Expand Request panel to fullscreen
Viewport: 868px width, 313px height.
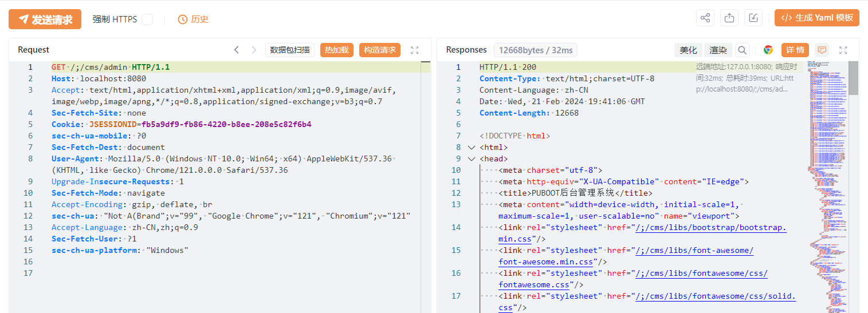click(x=415, y=50)
